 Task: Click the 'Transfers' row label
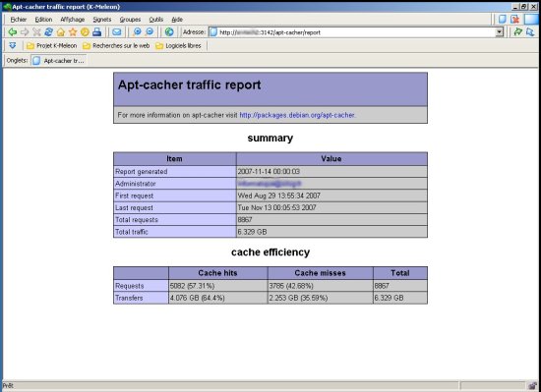click(x=129, y=298)
